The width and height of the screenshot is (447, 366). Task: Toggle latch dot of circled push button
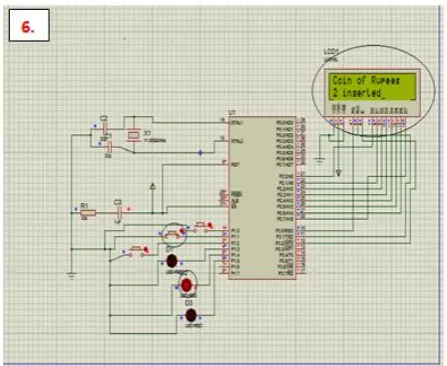coord(182,231)
